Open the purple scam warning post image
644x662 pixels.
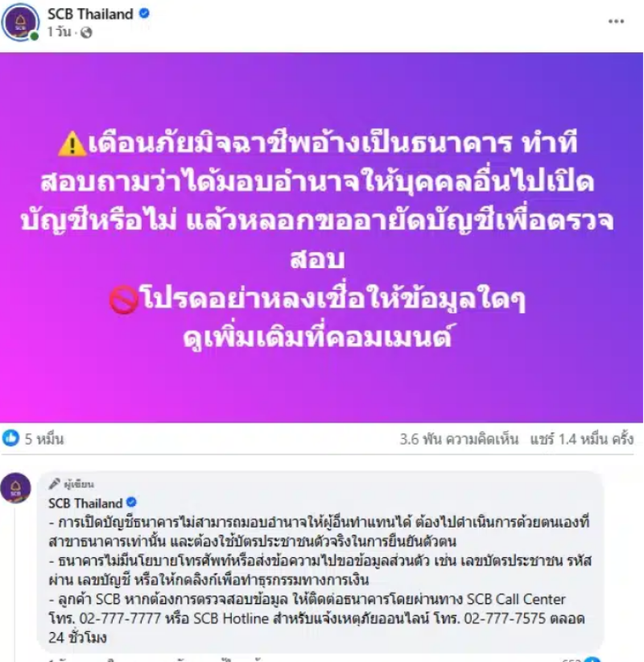click(x=321, y=238)
